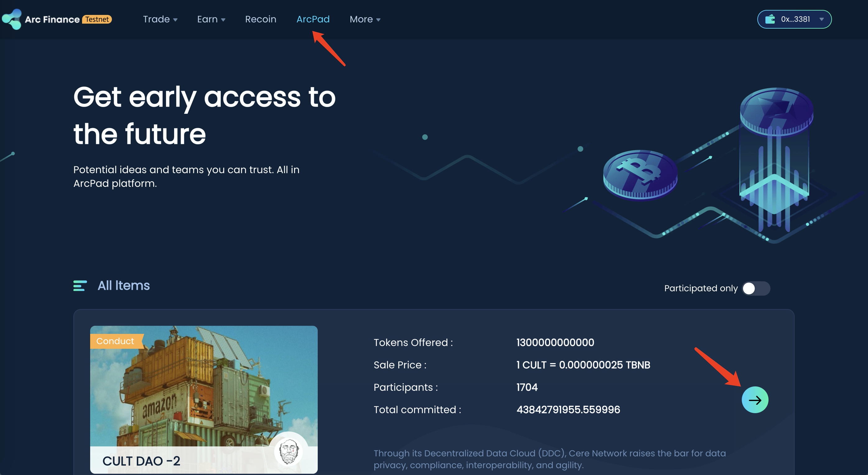Select the ArcPad navigation tab

[x=313, y=19]
